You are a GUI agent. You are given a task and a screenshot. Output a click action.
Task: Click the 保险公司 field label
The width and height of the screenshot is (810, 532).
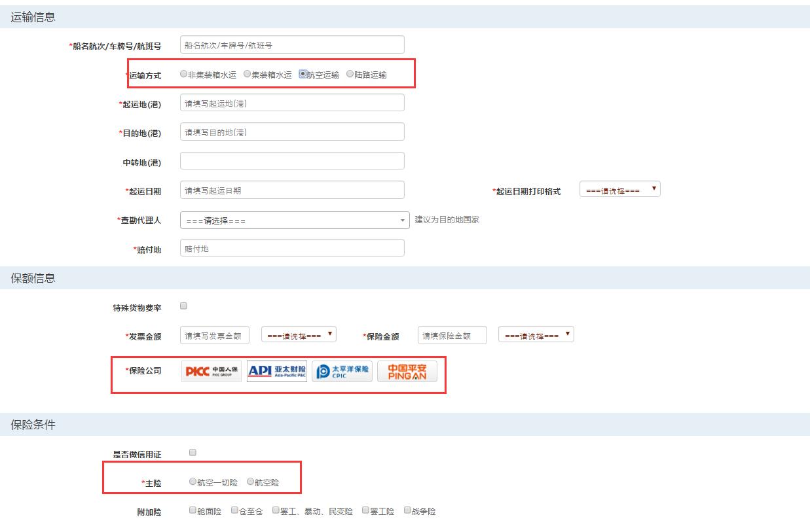(x=143, y=371)
